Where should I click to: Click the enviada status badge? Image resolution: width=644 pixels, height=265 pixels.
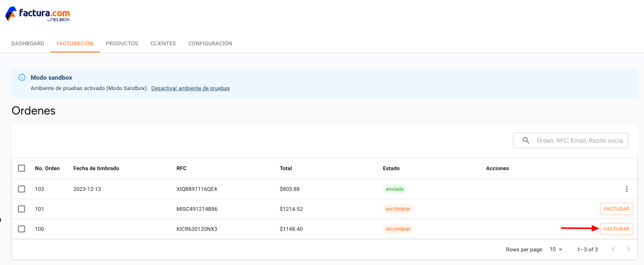(x=395, y=189)
